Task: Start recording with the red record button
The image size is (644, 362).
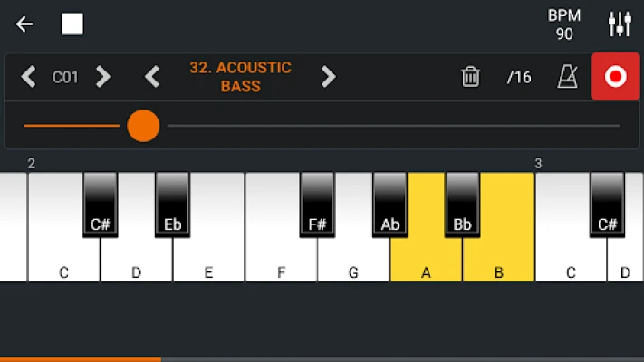Action: pos(615,77)
